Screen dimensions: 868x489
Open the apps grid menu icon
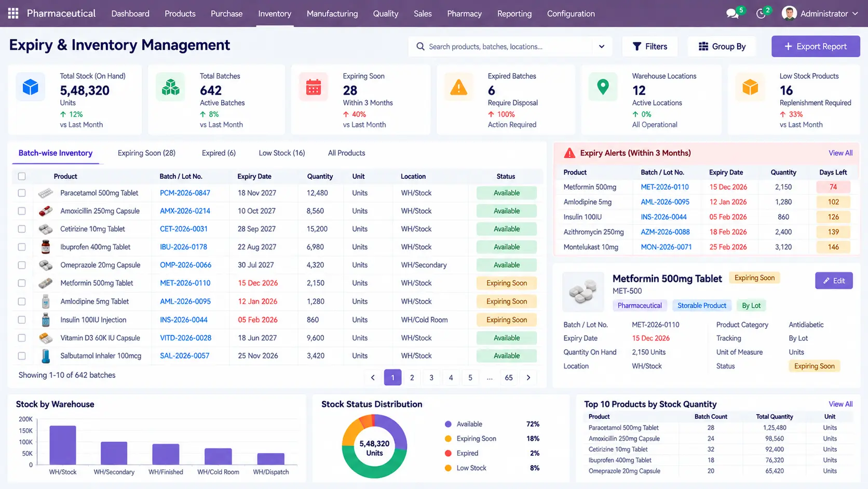[13, 14]
